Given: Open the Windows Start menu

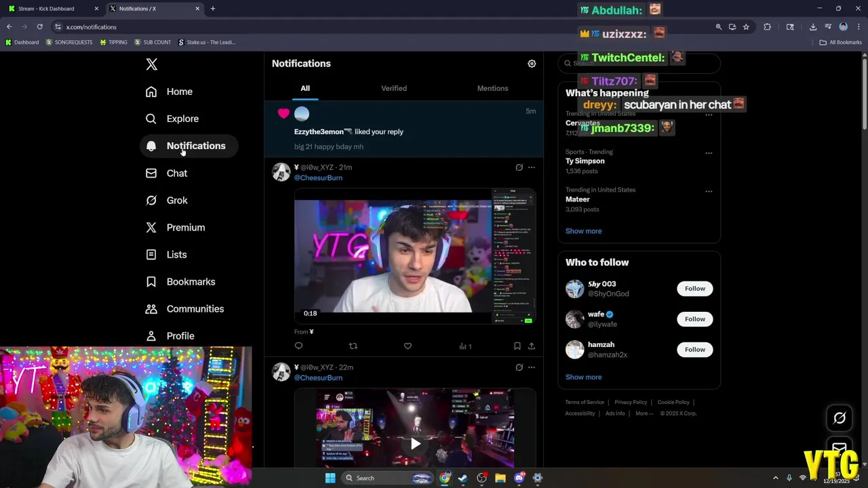Looking at the screenshot, I should point(330,478).
